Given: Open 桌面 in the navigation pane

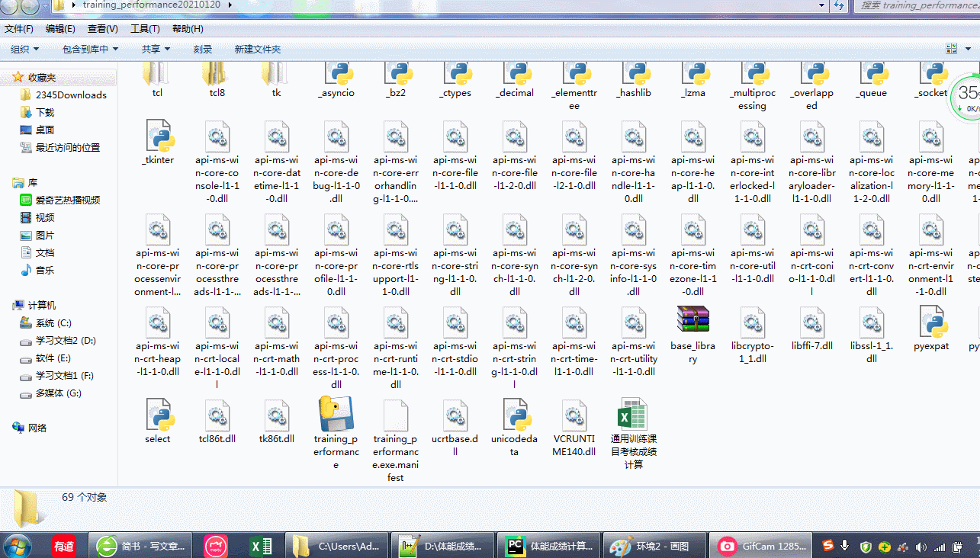Looking at the screenshot, I should point(45,130).
